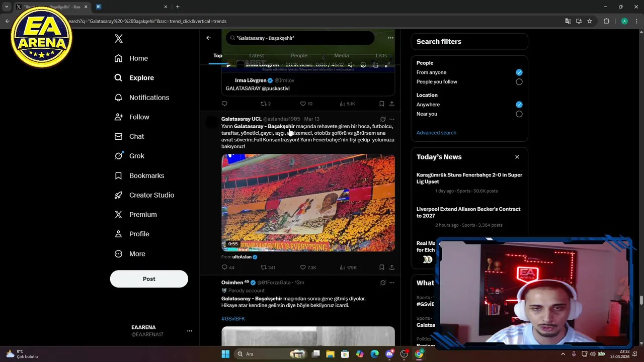The image size is (644, 362).
Task: Select the Top search tab
Action: click(218, 56)
